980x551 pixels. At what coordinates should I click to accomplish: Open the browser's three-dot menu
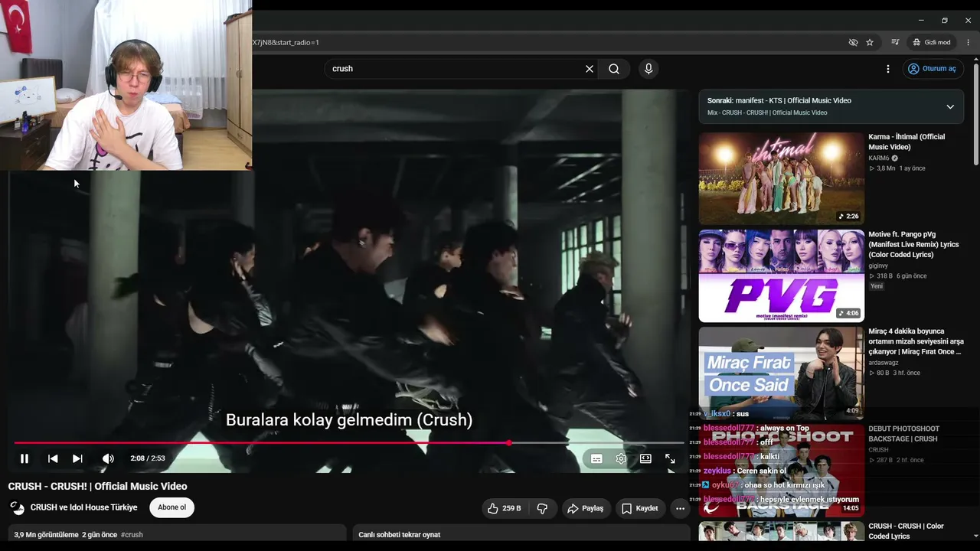[x=969, y=42]
